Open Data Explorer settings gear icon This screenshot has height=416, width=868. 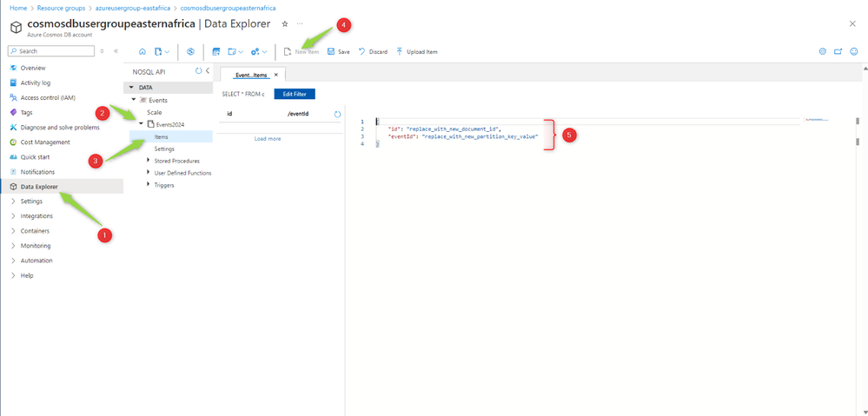pos(822,51)
